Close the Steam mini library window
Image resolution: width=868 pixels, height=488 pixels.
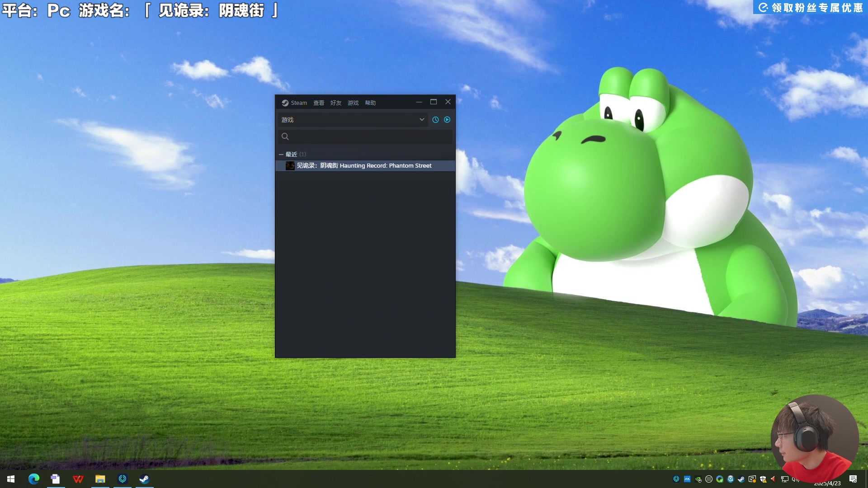[448, 102]
